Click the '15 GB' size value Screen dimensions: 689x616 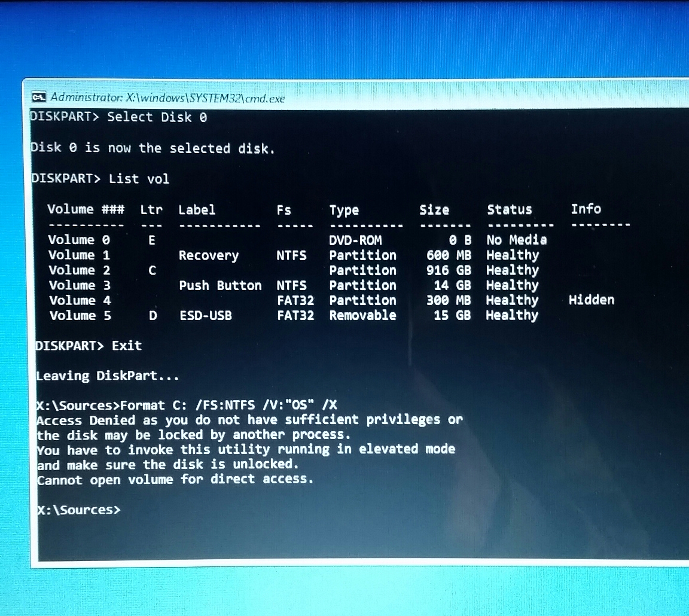point(452,315)
